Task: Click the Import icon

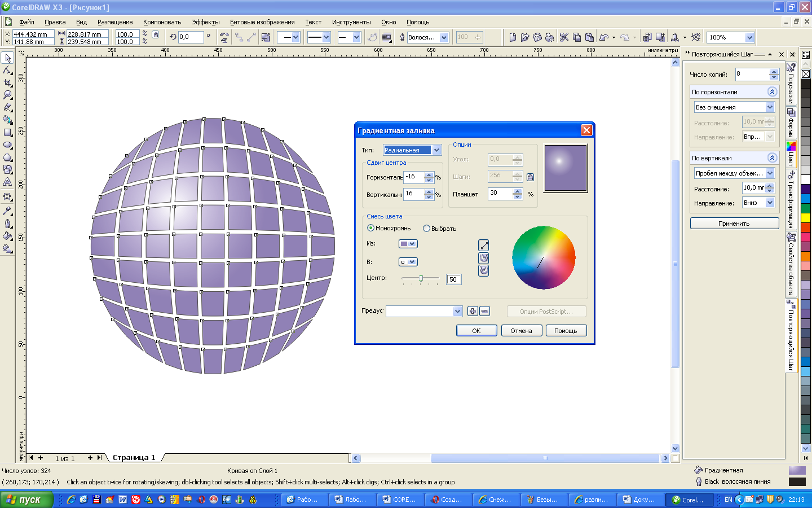Action: tap(647, 37)
